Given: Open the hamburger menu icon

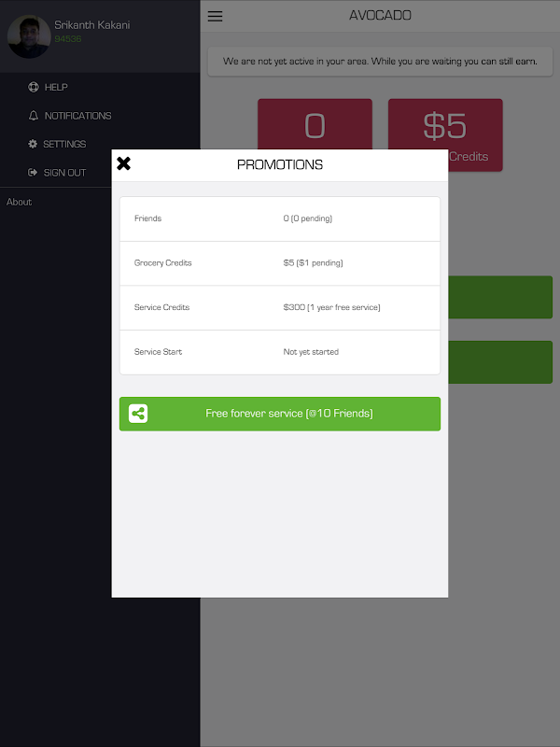Looking at the screenshot, I should 215,16.
